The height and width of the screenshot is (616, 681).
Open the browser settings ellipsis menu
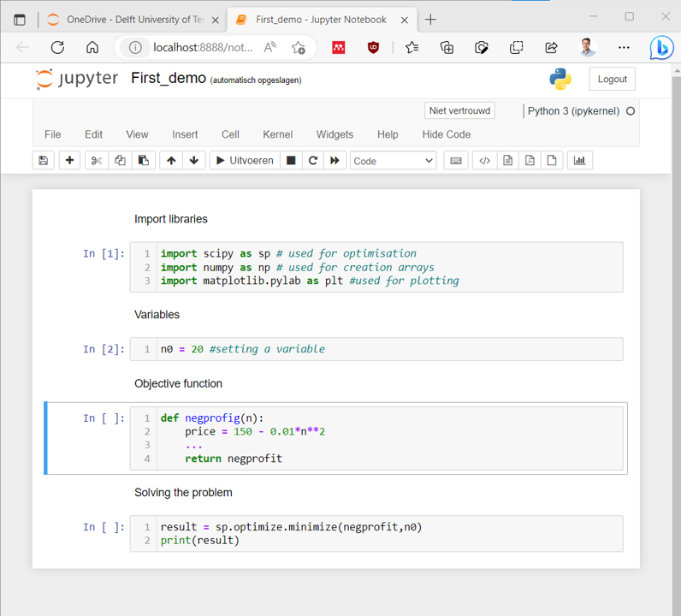point(624,47)
